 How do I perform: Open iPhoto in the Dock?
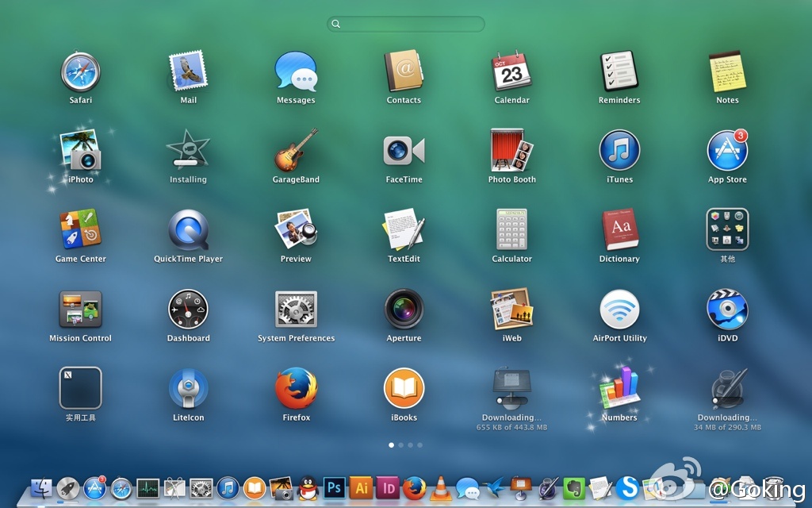(282, 488)
